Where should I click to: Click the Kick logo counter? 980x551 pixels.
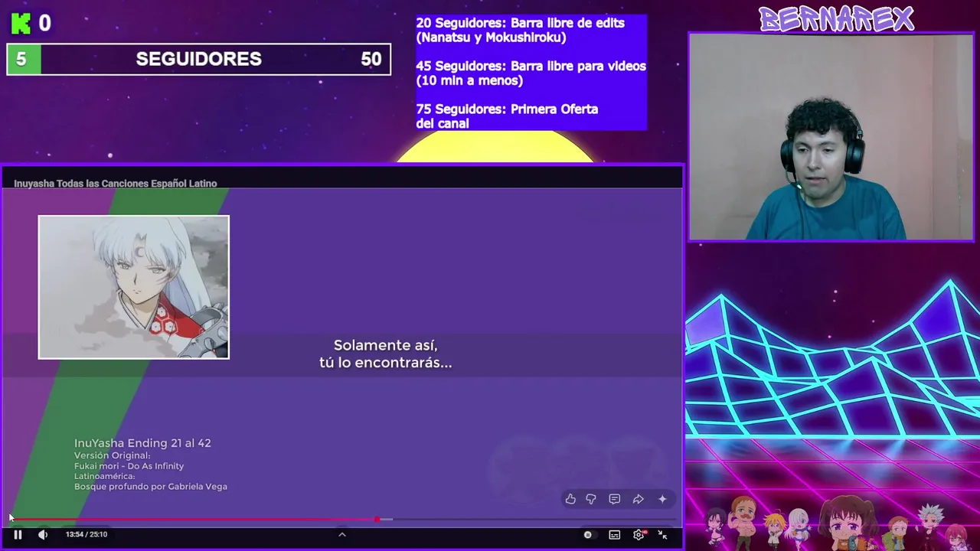pyautogui.click(x=31, y=24)
